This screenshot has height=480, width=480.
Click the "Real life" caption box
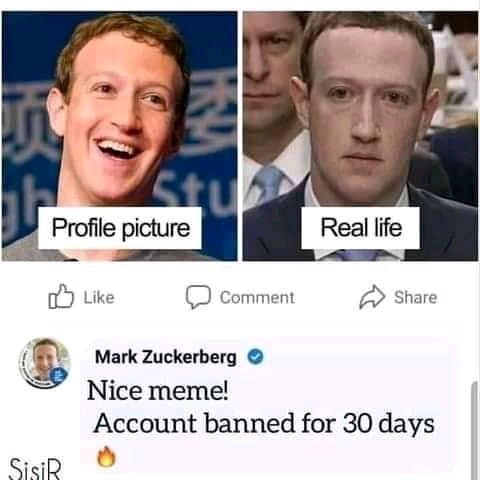[x=361, y=228]
